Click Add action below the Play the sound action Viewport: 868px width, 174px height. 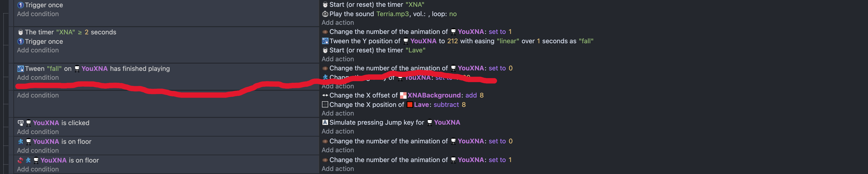point(338,22)
